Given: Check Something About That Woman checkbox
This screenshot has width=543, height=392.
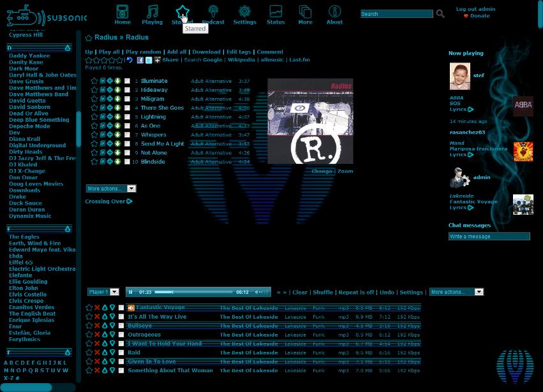Looking at the screenshot, I should tap(121, 370).
